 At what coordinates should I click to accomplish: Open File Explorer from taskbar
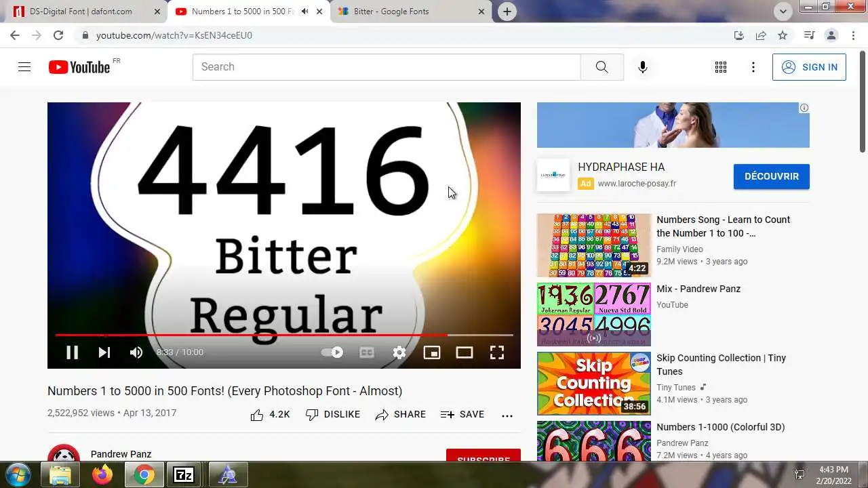[x=60, y=475]
